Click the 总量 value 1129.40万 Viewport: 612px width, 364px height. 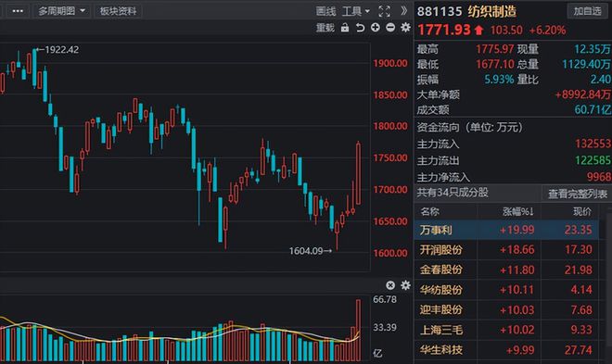coord(586,64)
